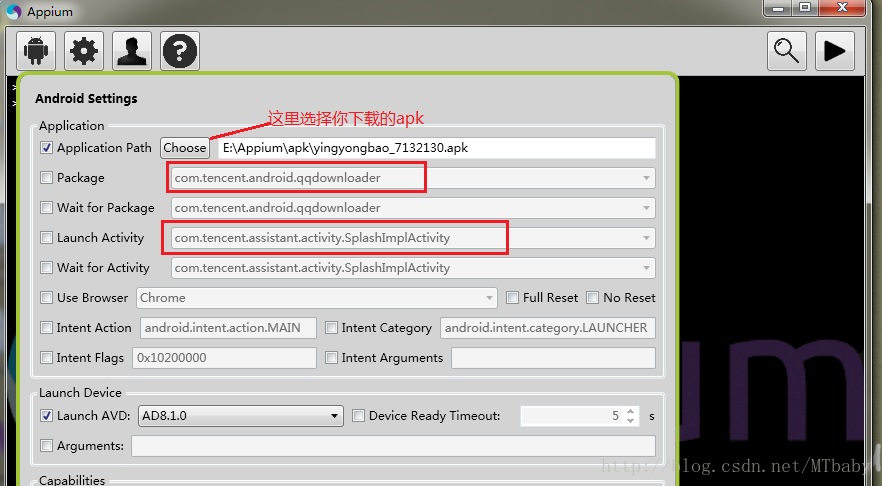Click the Launch Device Arguments input field
Image resolution: width=882 pixels, height=486 pixels.
[x=393, y=446]
